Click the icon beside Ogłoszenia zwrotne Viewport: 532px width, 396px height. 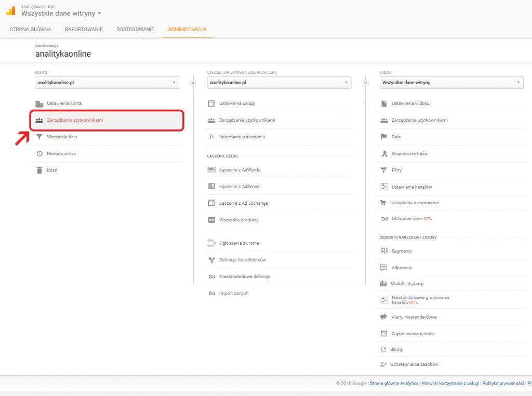click(211, 243)
